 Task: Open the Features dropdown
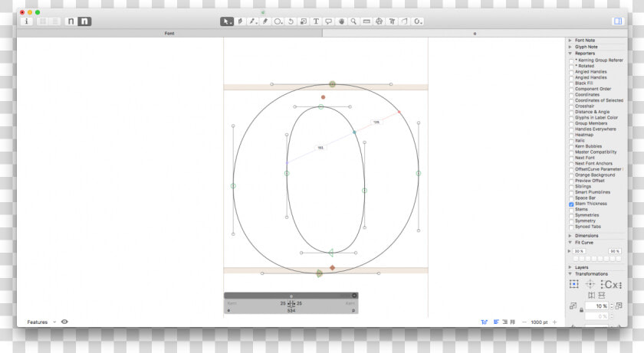pos(41,322)
